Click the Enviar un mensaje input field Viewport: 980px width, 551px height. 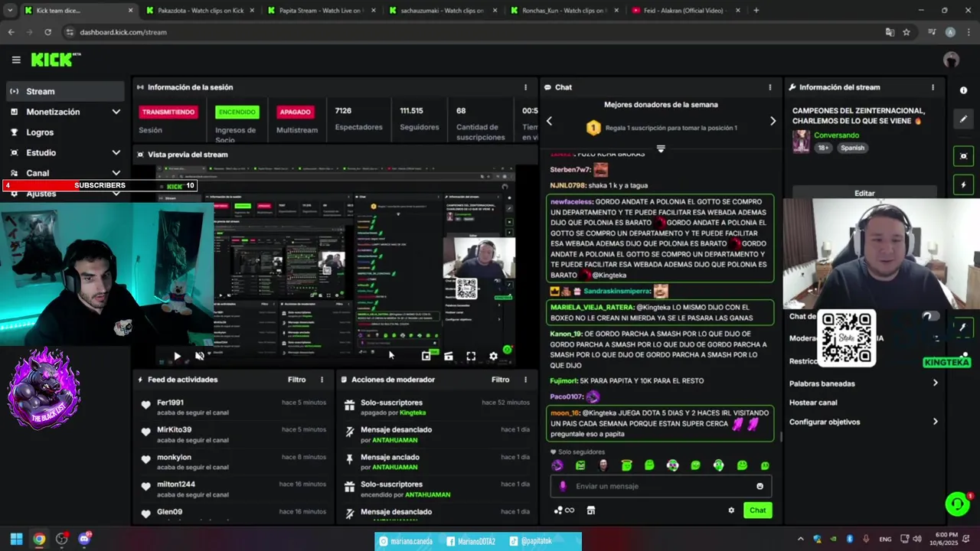point(660,486)
